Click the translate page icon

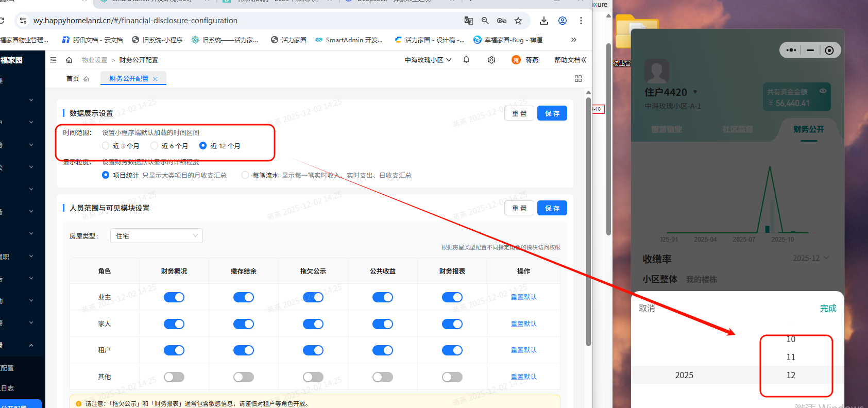tap(468, 21)
